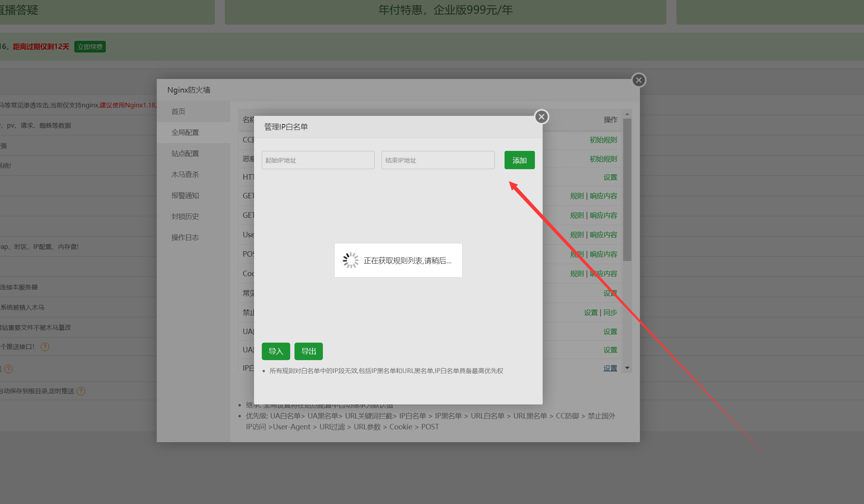Click the scroll up arrow in rules list
This screenshot has width=864, height=504.
pos(627,114)
